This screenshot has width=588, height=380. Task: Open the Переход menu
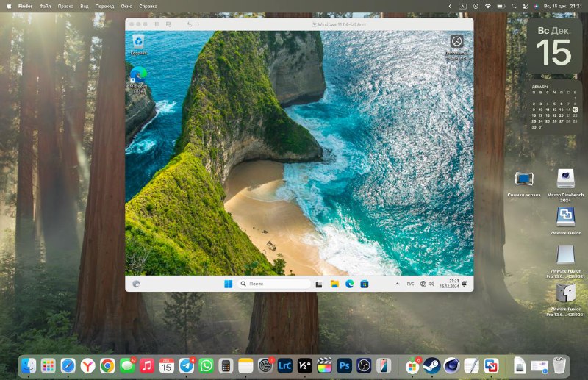(104, 6)
